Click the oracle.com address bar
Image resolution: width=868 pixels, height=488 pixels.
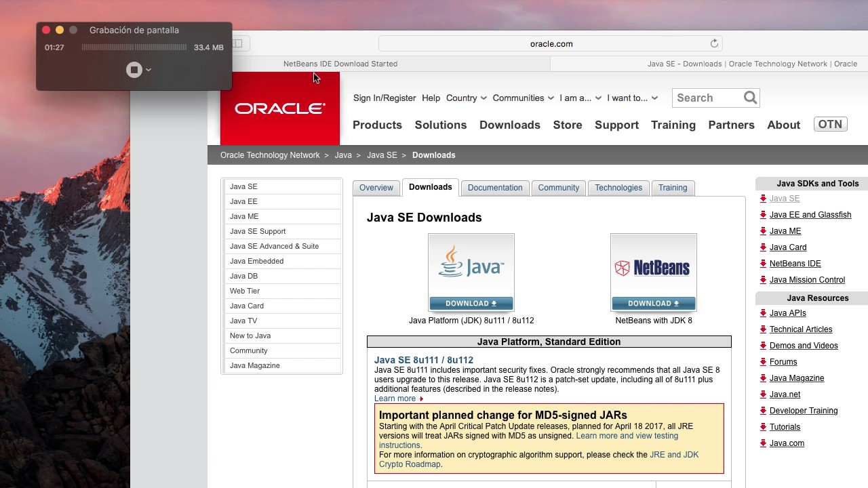[x=551, y=43]
